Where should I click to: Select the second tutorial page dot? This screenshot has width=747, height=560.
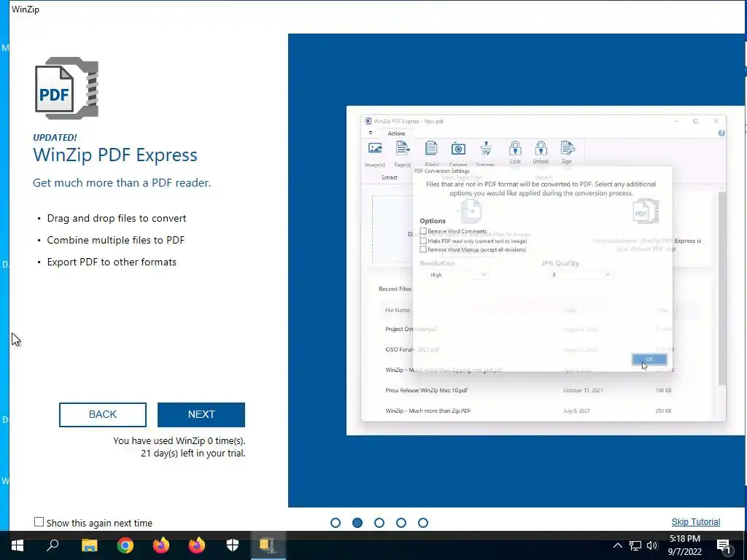tap(357, 523)
